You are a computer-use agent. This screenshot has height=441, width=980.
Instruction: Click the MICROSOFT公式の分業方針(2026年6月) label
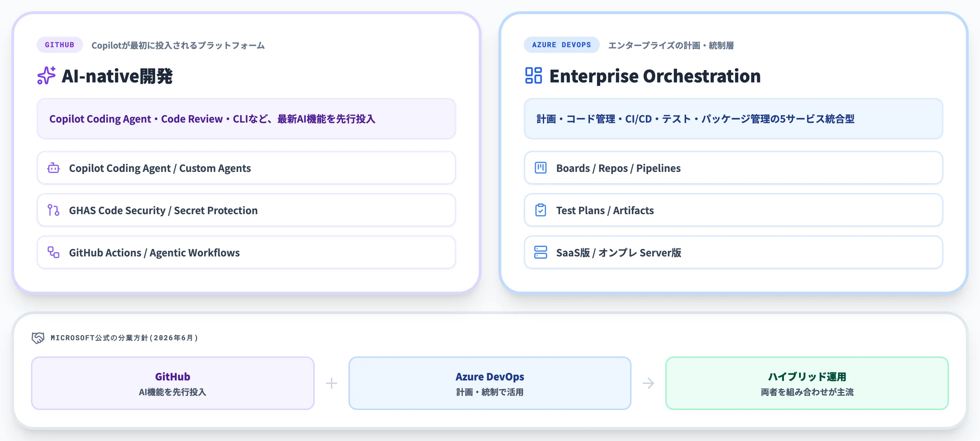coord(124,338)
